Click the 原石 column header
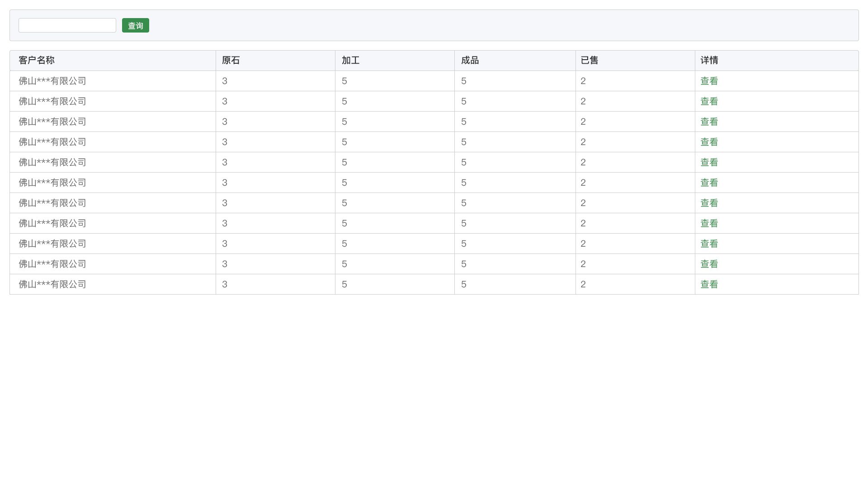Screen dimensions: 868x488 pos(231,61)
